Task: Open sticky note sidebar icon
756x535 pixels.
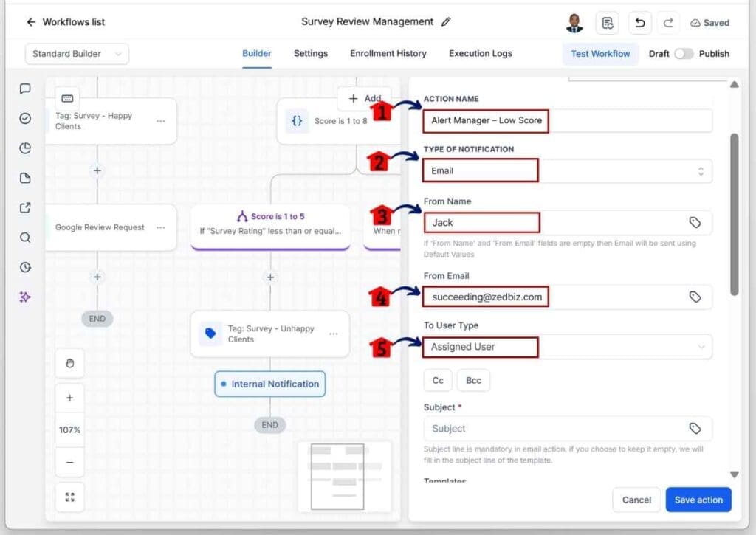Action: (25, 178)
